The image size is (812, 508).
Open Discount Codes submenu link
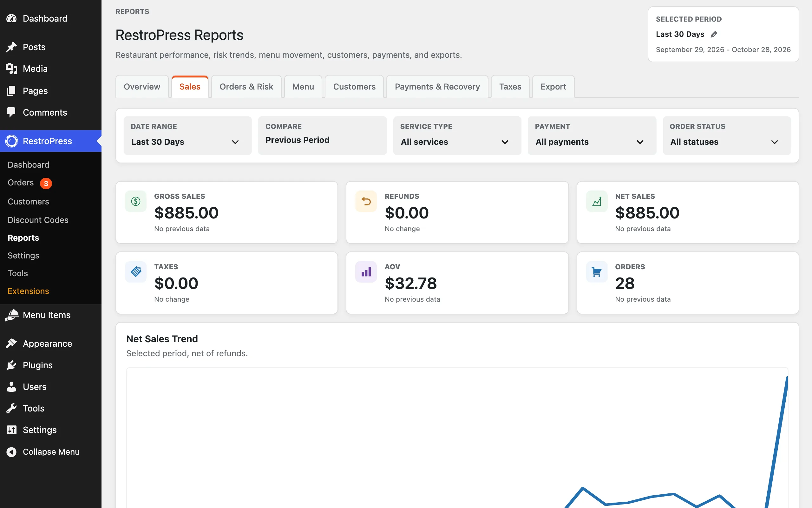pyautogui.click(x=38, y=220)
